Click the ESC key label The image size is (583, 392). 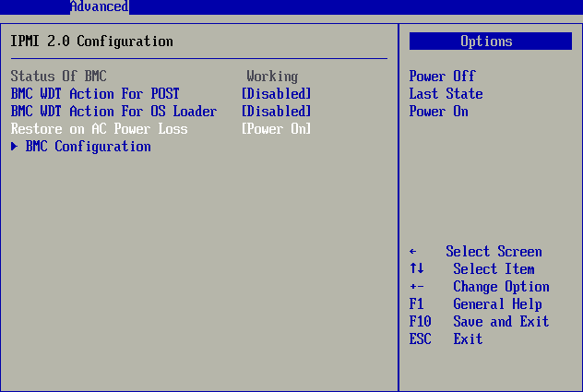coord(420,339)
